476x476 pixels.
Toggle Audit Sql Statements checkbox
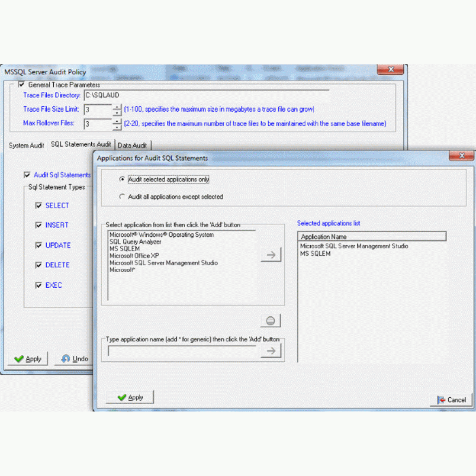(27, 175)
